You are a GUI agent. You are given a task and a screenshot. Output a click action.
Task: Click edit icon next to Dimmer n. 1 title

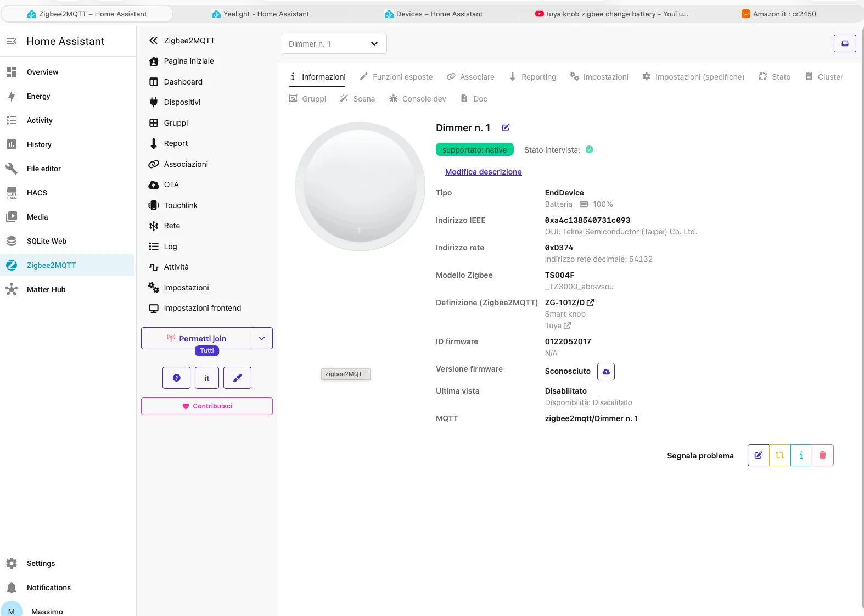[506, 128]
